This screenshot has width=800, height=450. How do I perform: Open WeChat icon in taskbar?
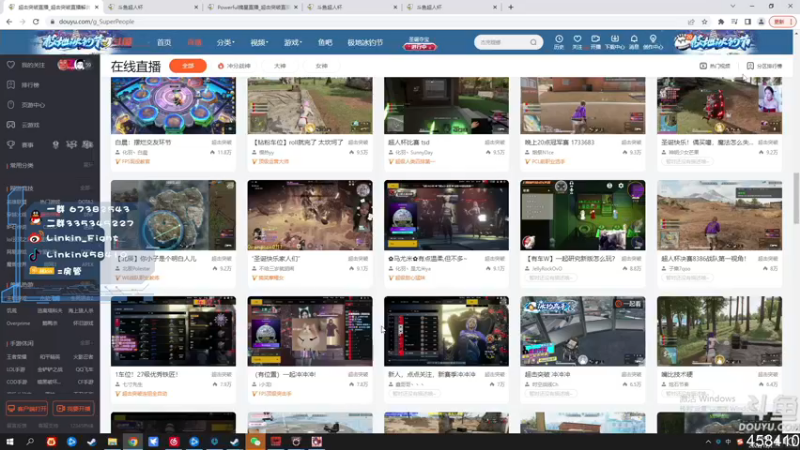point(255,441)
